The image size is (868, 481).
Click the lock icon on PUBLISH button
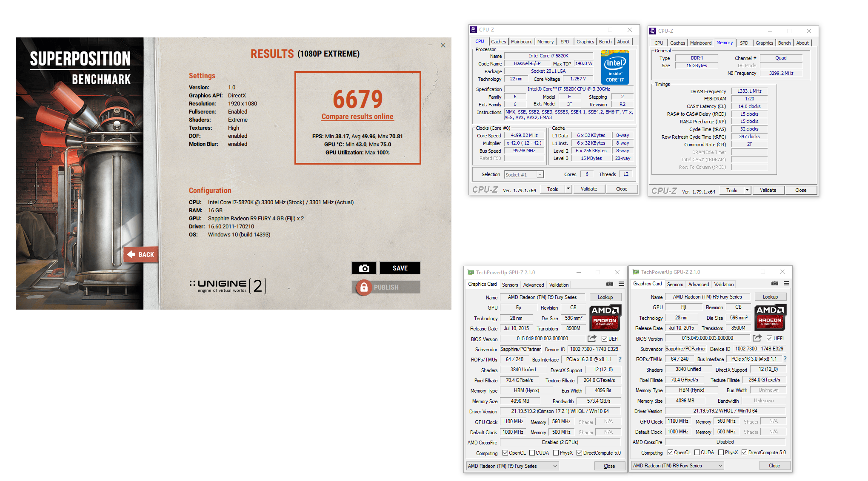pos(364,287)
